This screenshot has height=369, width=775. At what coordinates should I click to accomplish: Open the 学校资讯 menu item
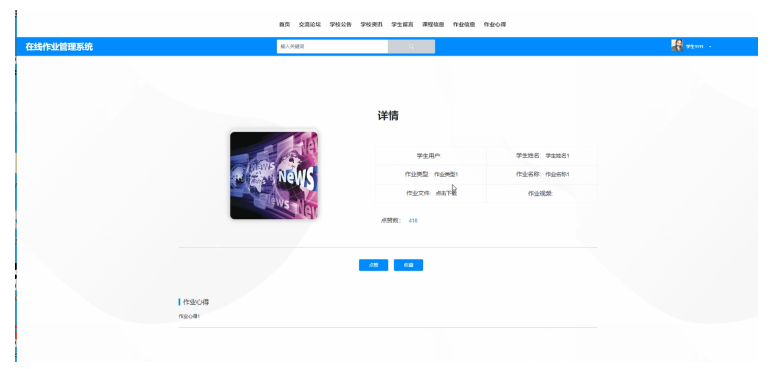(371, 24)
